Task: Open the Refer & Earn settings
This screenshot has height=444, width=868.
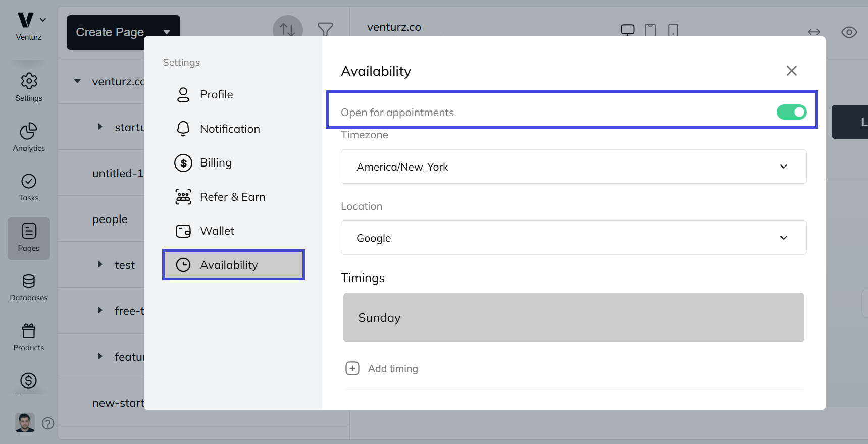Action: [233, 197]
